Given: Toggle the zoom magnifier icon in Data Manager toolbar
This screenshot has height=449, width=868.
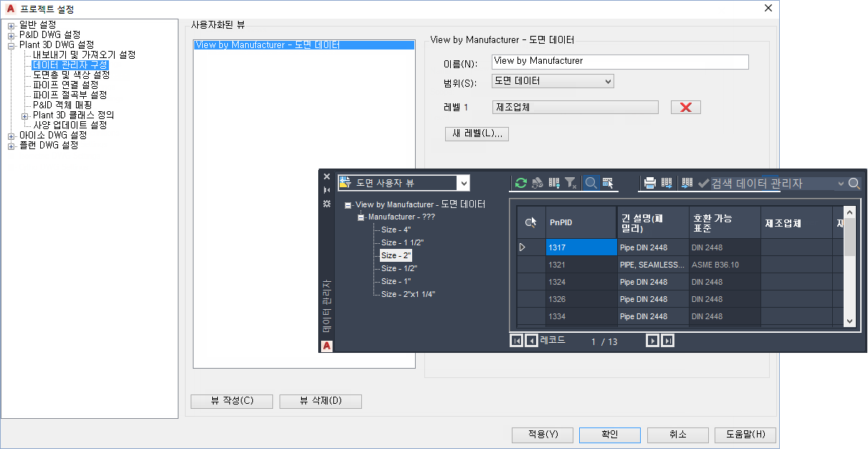Looking at the screenshot, I should (591, 183).
